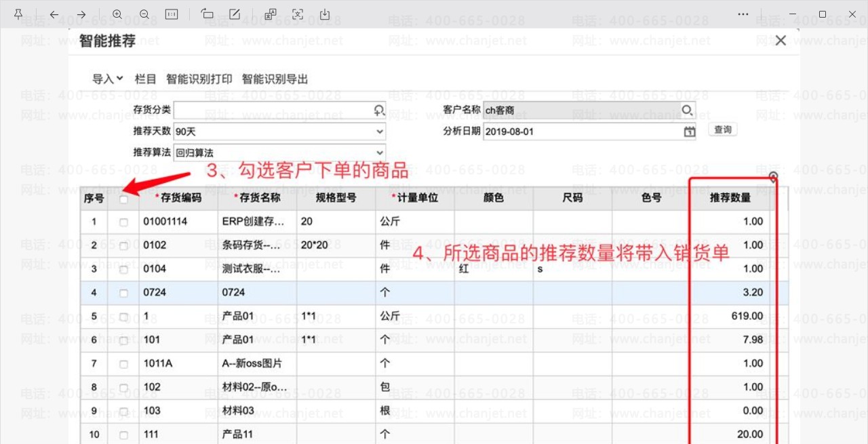Go to the previous image
The width and height of the screenshot is (868, 444).
[x=54, y=14]
